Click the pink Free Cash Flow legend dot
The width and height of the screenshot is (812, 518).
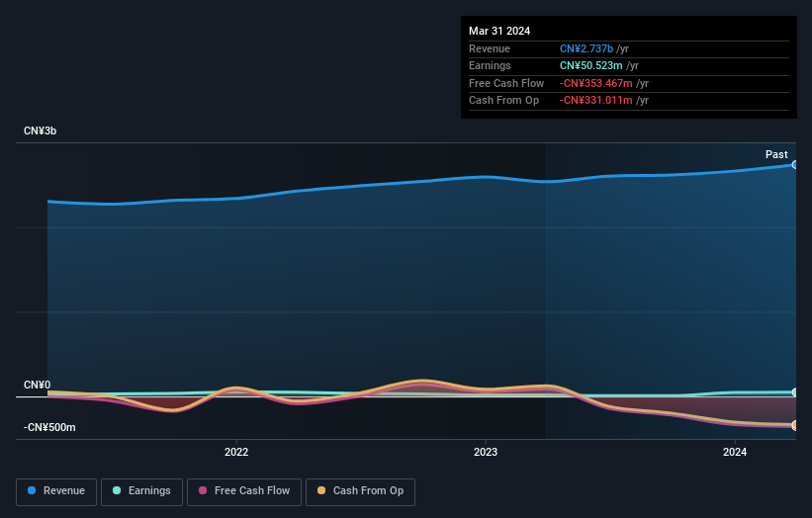[x=203, y=490]
